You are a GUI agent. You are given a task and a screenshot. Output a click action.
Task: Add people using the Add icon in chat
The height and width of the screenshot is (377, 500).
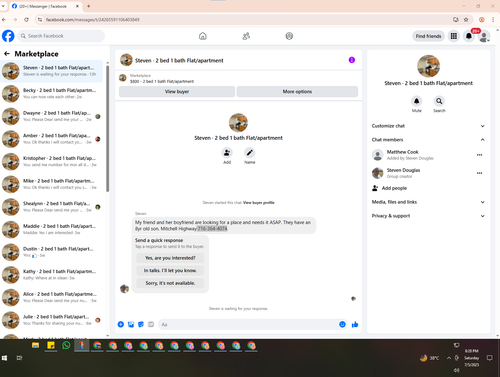click(x=227, y=153)
